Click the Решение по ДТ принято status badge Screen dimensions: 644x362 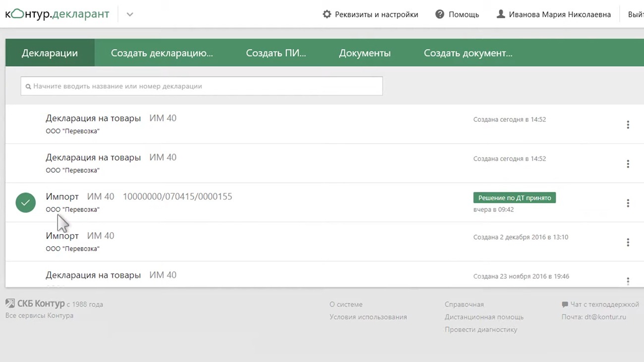(514, 198)
